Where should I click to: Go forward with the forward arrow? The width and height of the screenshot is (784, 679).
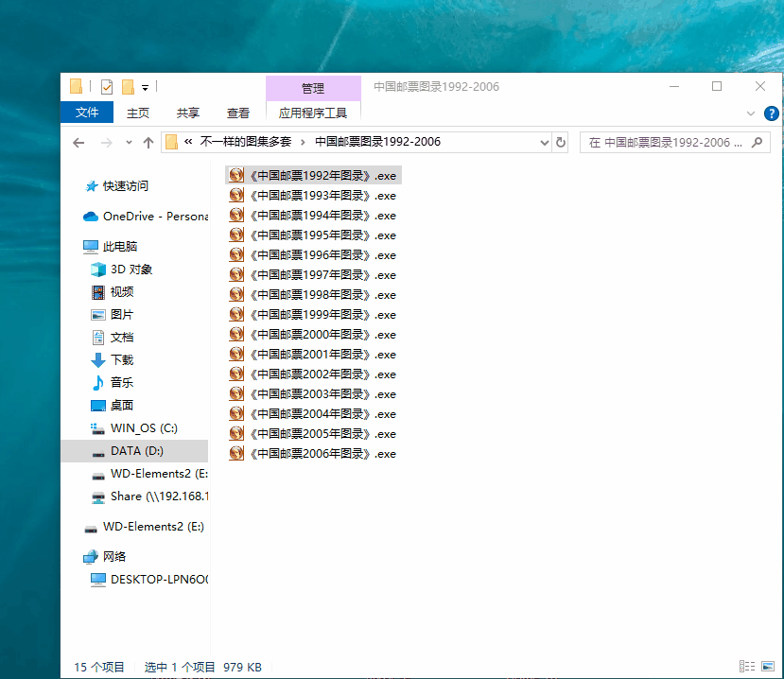point(107,143)
